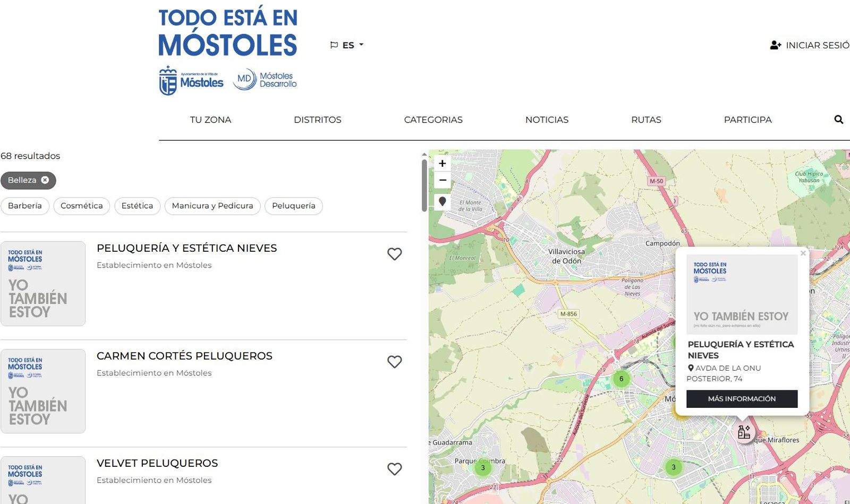This screenshot has width=850, height=504.
Task: Open the RUTAS menu item
Action: pyautogui.click(x=646, y=120)
